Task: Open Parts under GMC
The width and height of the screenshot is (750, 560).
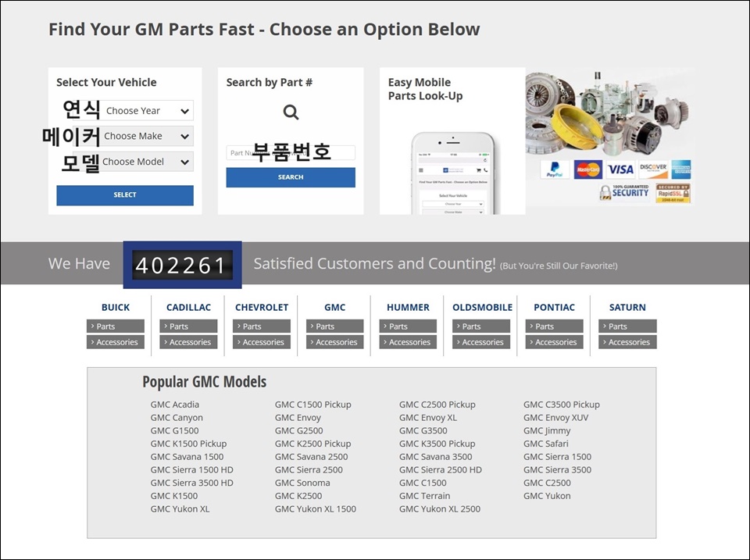Action: pyautogui.click(x=335, y=326)
